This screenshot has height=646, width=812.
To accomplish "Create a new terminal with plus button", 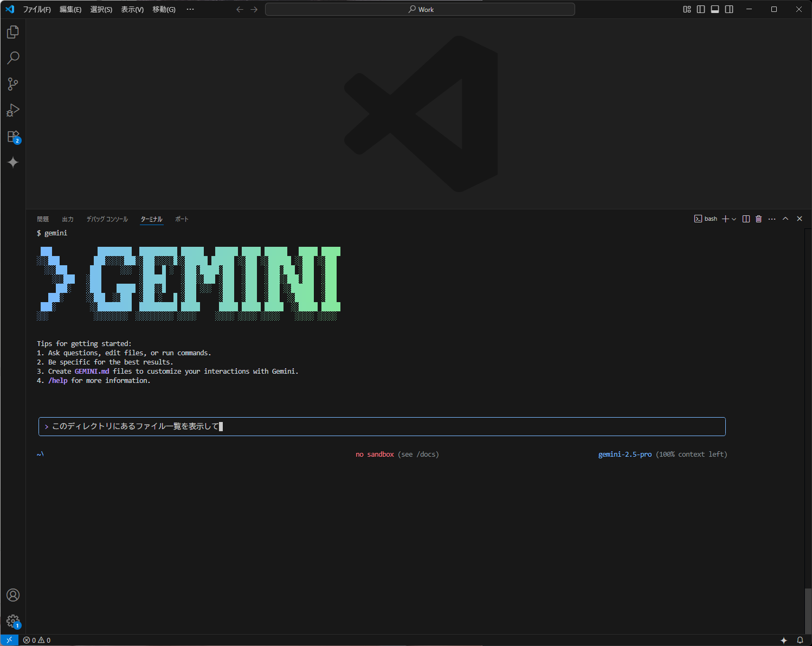I will [x=726, y=219].
